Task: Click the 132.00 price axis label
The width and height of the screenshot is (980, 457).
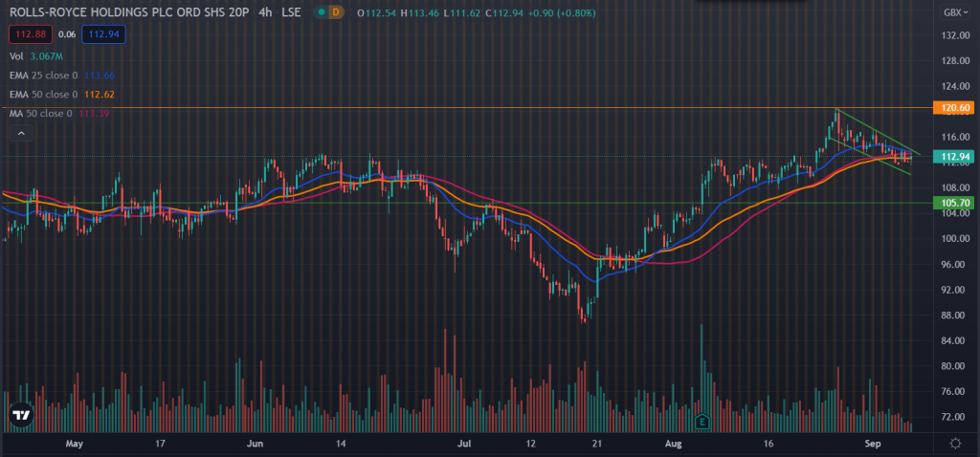Action: (956, 35)
